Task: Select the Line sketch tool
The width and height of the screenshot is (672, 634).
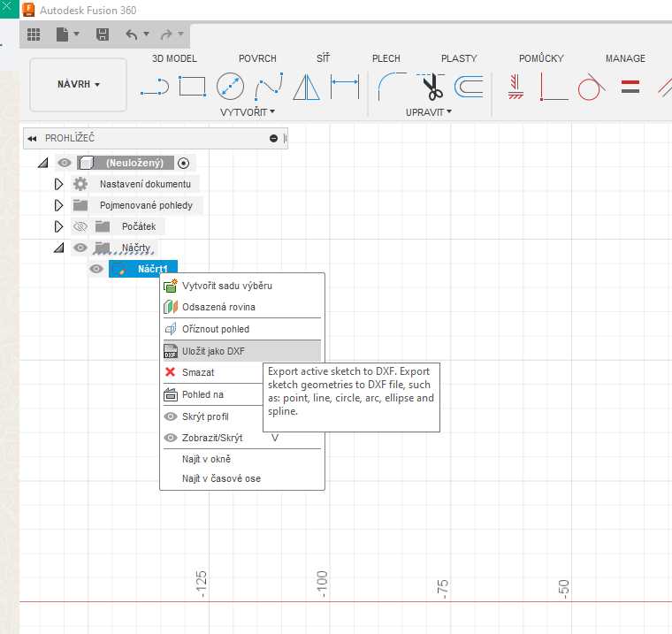Action: point(155,87)
